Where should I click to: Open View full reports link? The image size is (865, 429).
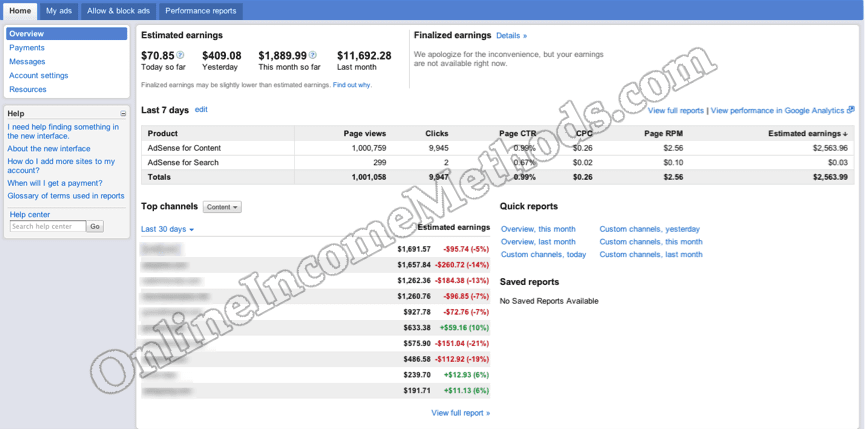coord(676,111)
